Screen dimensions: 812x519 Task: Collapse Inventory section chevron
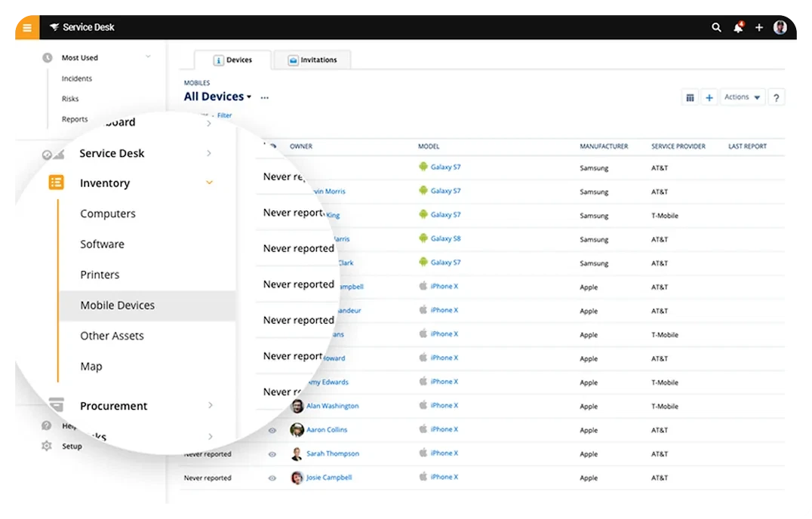click(x=209, y=182)
